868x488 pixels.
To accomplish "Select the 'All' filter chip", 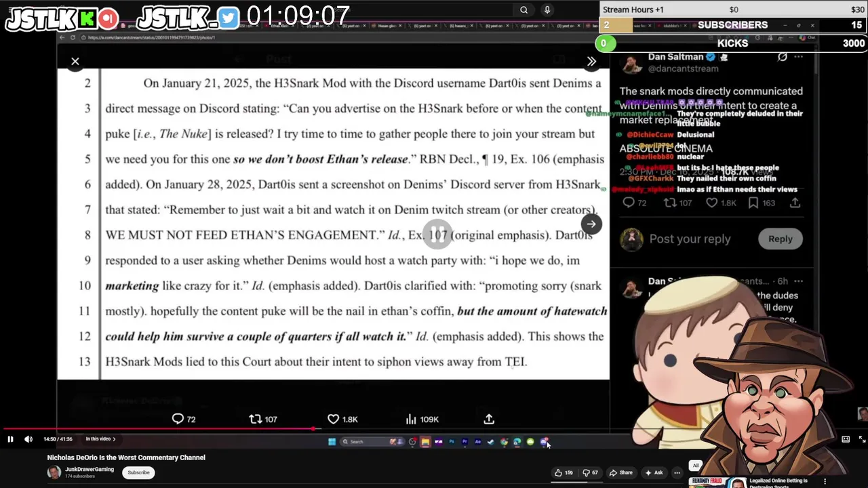I will 695,466.
